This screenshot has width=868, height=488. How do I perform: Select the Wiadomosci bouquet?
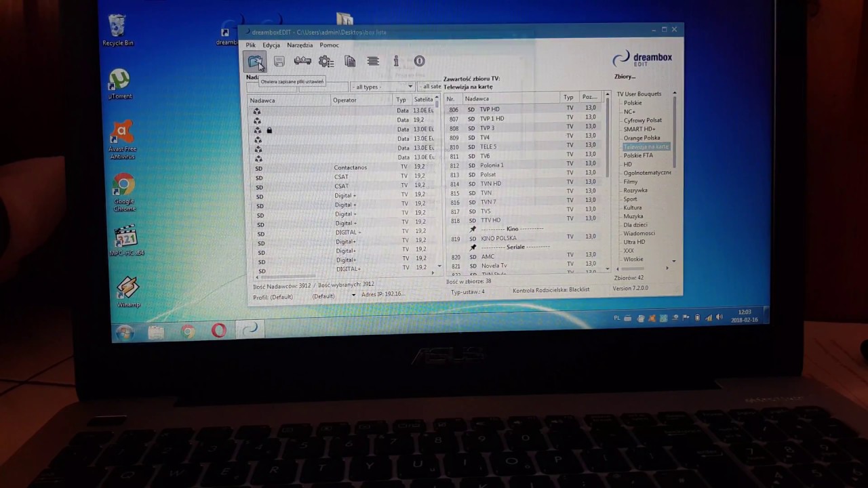click(x=639, y=233)
